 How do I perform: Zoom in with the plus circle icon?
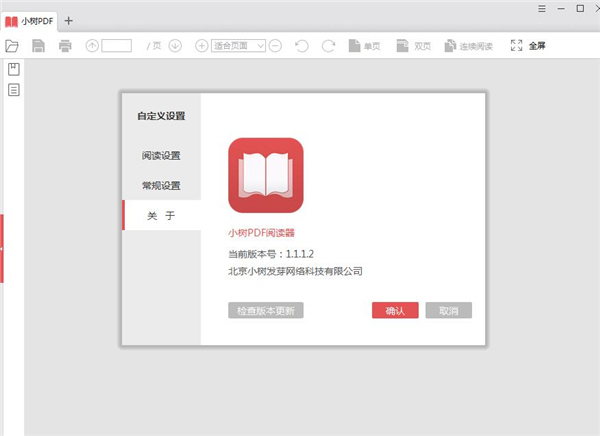coord(202,46)
